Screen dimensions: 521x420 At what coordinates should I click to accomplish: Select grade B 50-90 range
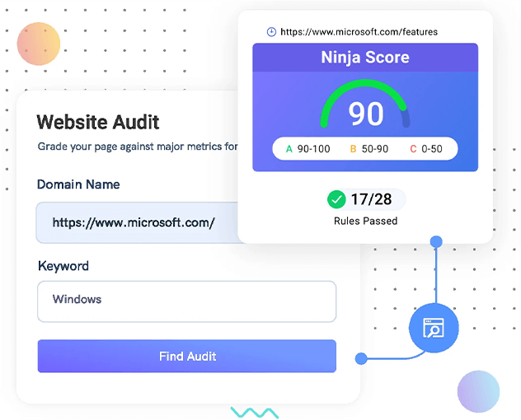(x=369, y=149)
